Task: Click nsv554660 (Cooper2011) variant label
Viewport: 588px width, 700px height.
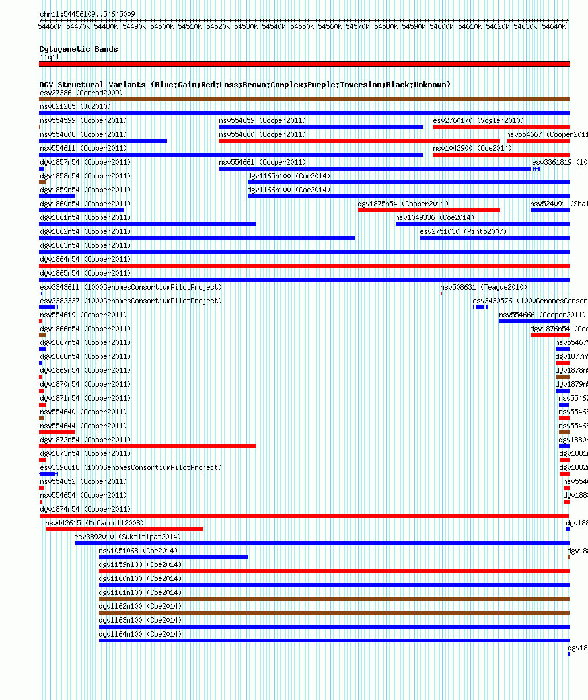Action: (x=262, y=134)
